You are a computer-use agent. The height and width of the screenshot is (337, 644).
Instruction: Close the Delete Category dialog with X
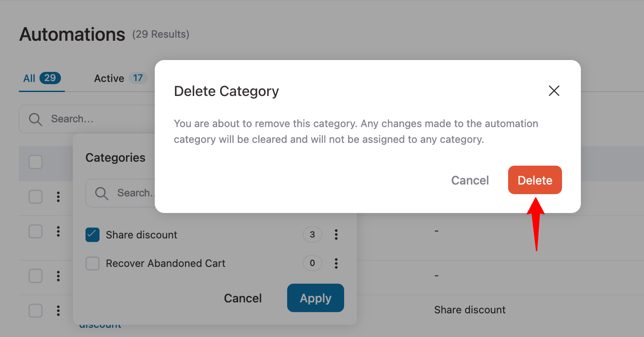[x=554, y=91]
